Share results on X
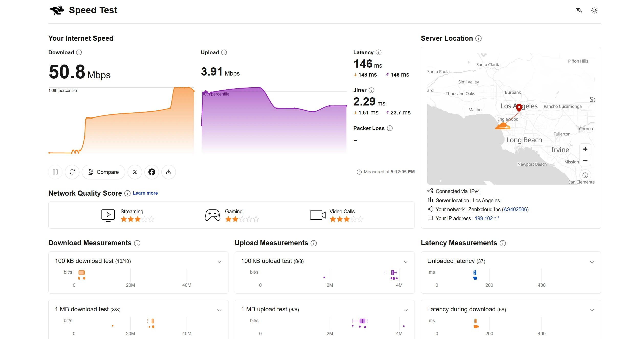644x339 pixels. click(135, 172)
